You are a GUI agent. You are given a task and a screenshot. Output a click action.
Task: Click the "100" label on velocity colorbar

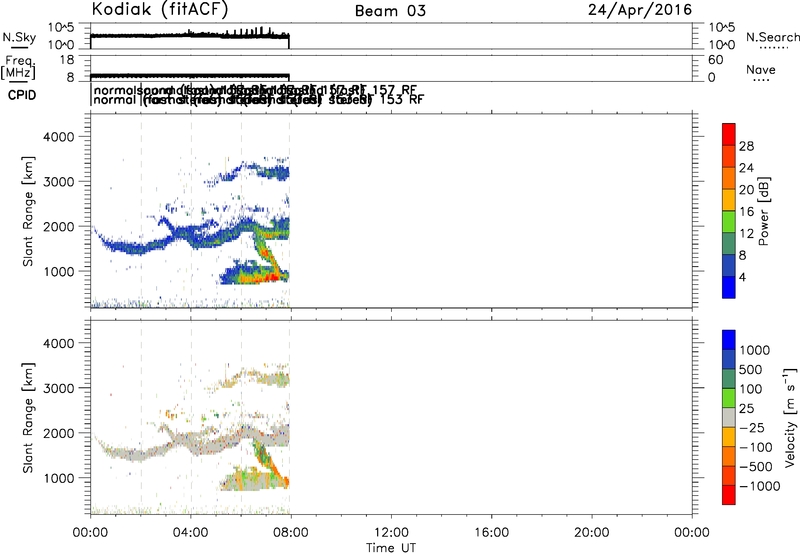[751, 389]
